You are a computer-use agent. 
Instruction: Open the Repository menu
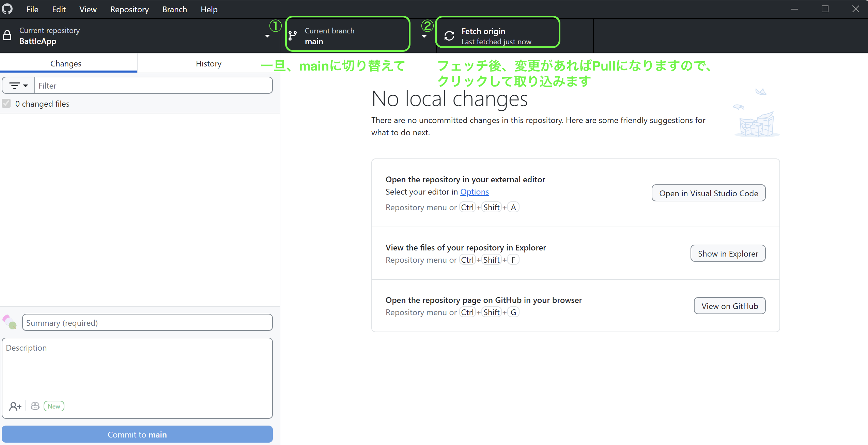click(129, 9)
